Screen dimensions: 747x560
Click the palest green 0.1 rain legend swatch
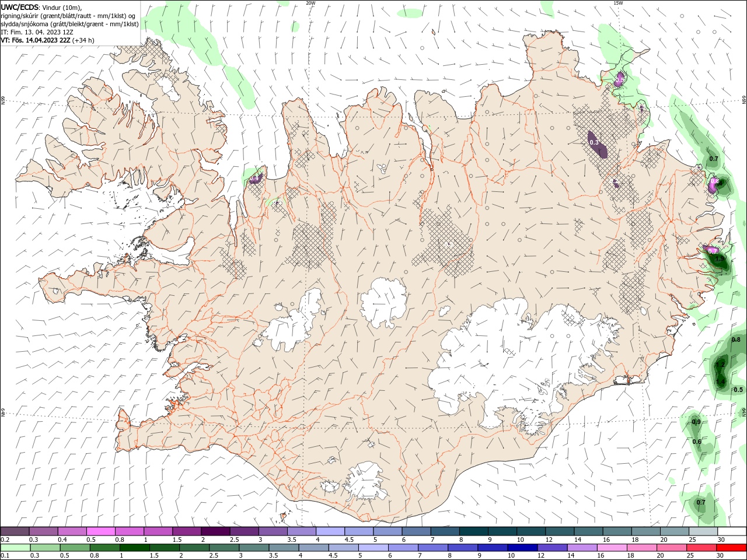[x=15, y=548]
